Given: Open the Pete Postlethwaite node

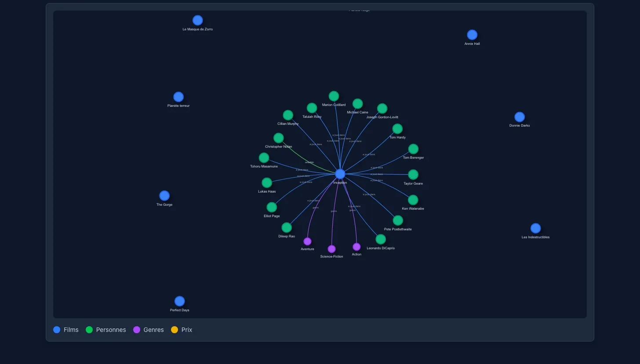Looking at the screenshot, I should point(398,220).
